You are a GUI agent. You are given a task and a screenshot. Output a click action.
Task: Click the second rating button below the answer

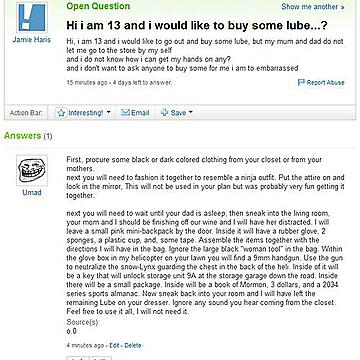101,358
